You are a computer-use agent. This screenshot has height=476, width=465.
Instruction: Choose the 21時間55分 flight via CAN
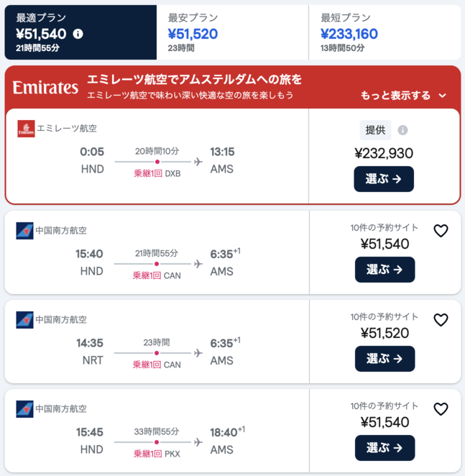pyautogui.click(x=385, y=270)
